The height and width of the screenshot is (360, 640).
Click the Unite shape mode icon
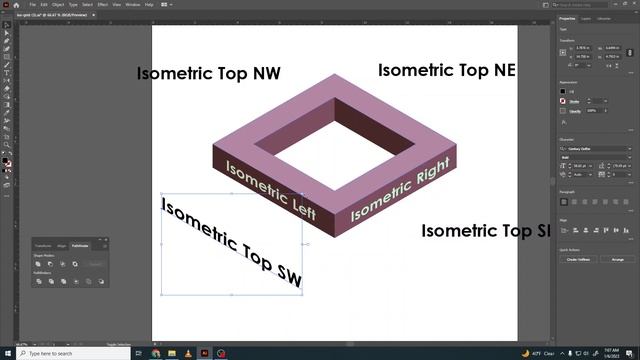coord(38,264)
